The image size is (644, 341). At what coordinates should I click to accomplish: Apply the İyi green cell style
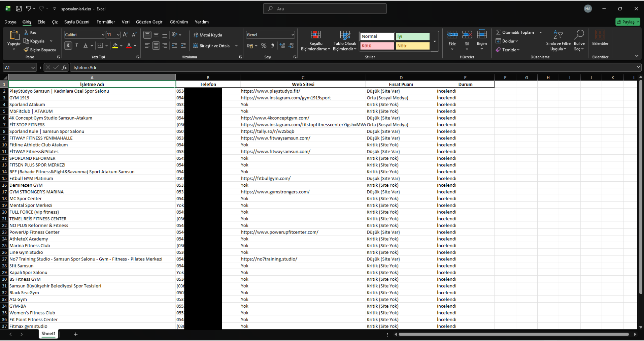[x=413, y=36]
